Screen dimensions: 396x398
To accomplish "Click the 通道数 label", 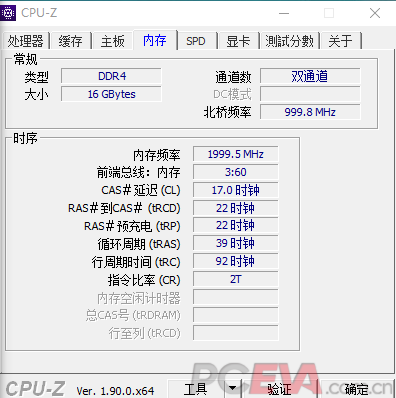I will coord(233,77).
